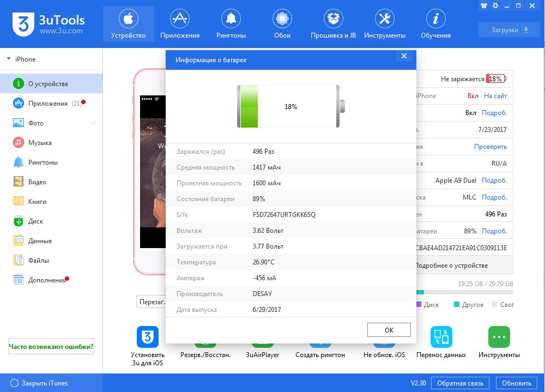Open the Рингтоны bell icon in top toolbar
Screen dimensions: 545x392
pyautogui.click(x=231, y=23)
